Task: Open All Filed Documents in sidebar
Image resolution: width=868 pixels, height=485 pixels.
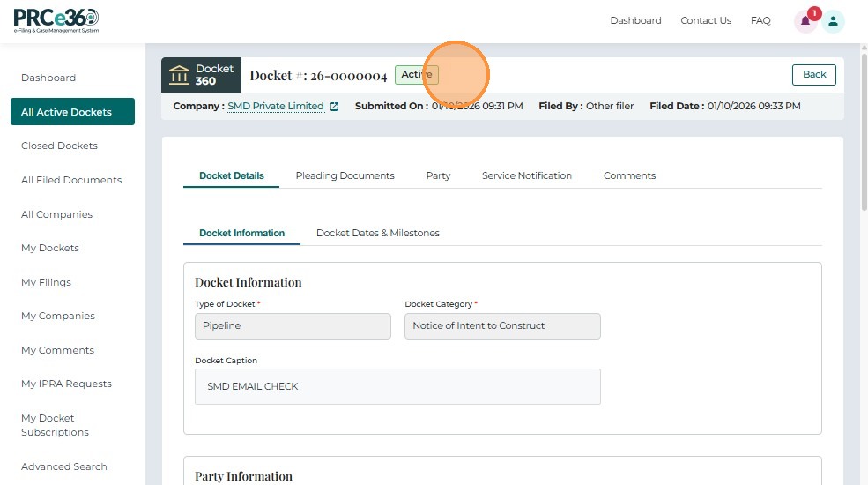Action: 71,180
